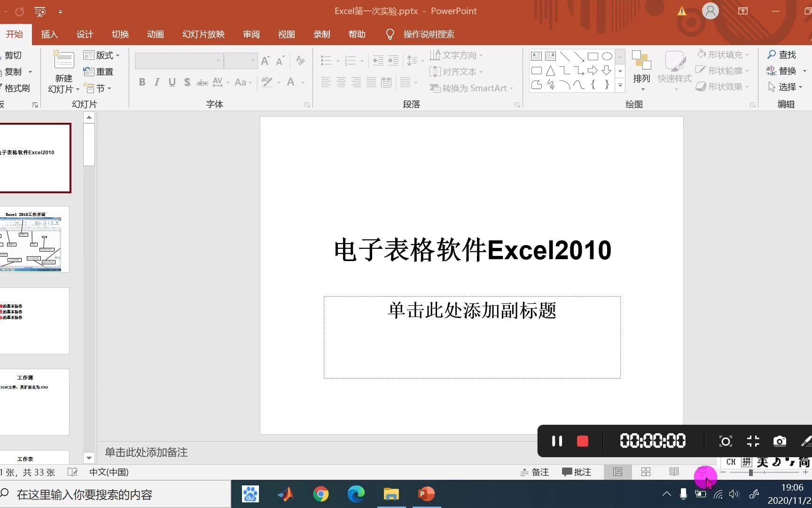812x508 pixels.
Task: Select the format painter tool
Action: point(17,87)
